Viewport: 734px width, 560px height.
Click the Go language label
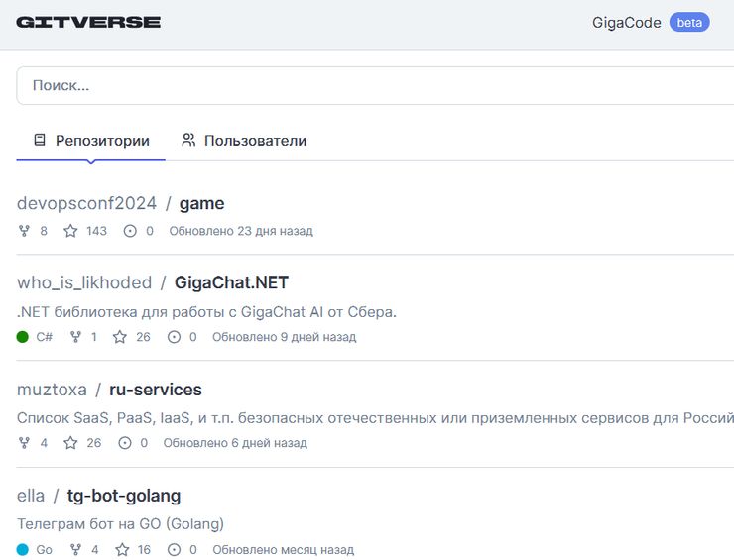point(44,550)
